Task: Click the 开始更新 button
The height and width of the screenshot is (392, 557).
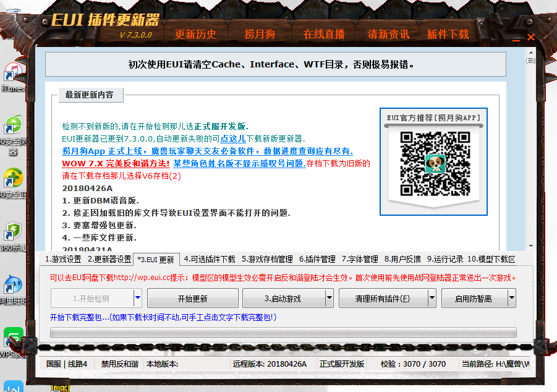Action: tap(192, 298)
